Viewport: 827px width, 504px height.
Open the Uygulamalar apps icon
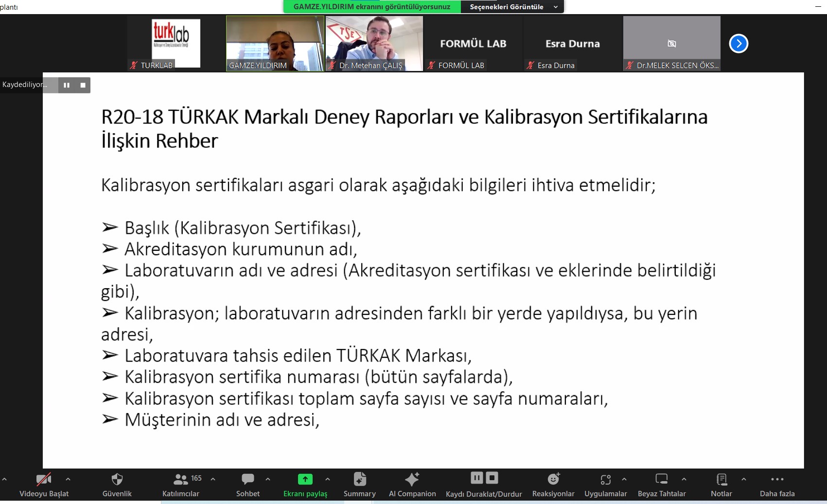coord(605,480)
